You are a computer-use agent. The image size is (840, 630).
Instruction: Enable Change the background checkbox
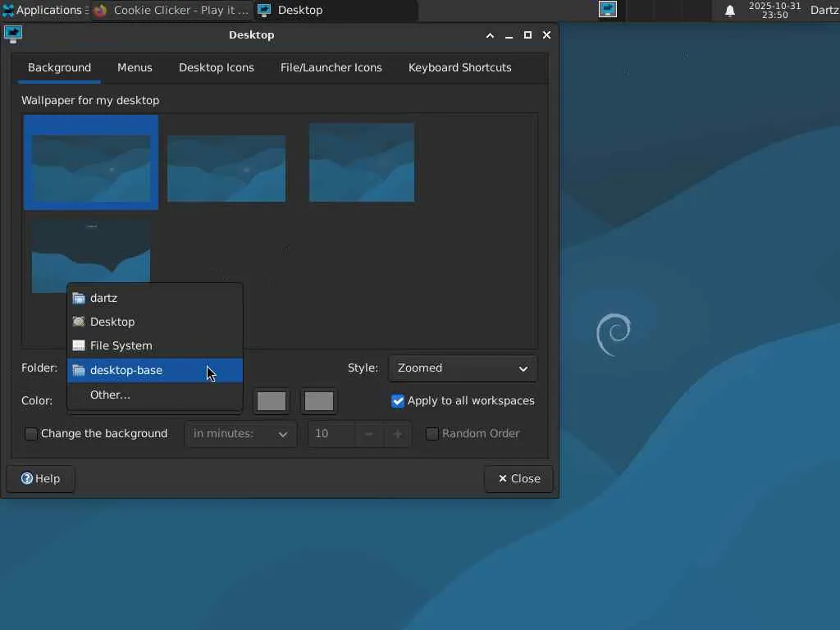pos(31,434)
